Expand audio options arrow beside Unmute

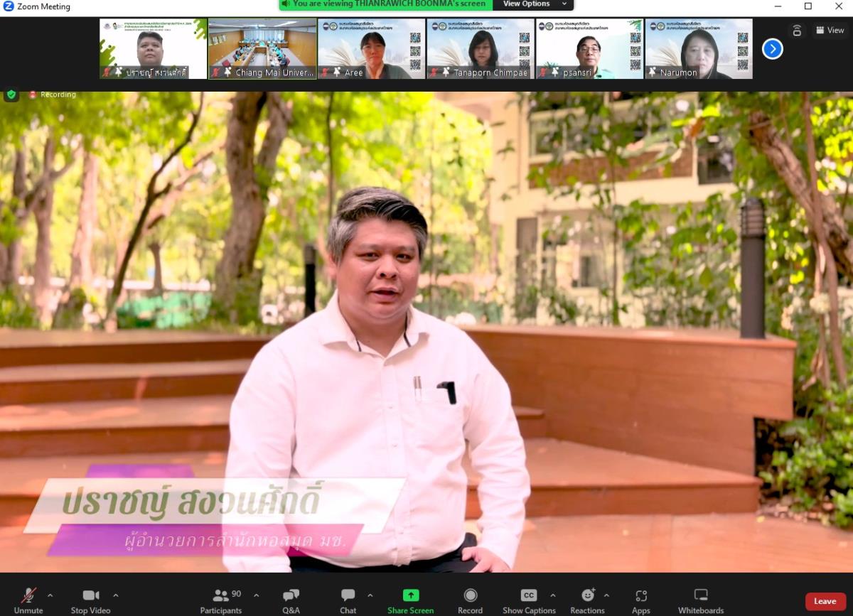click(x=50, y=595)
